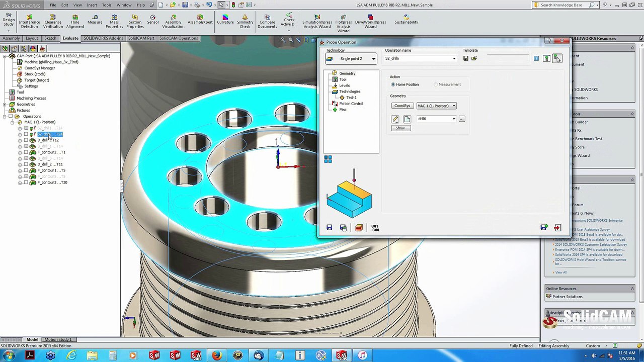Toggle the checkbox for D_drill ...T12
This screenshot has width=644, height=362.
coord(26,140)
